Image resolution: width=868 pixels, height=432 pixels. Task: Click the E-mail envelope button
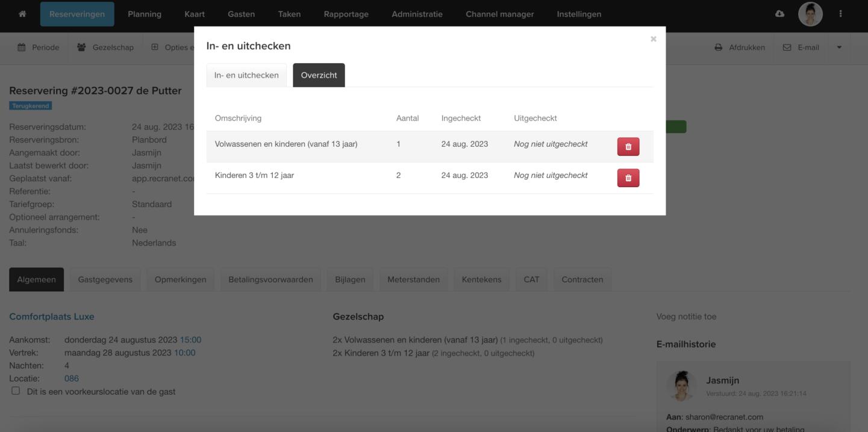[801, 48]
